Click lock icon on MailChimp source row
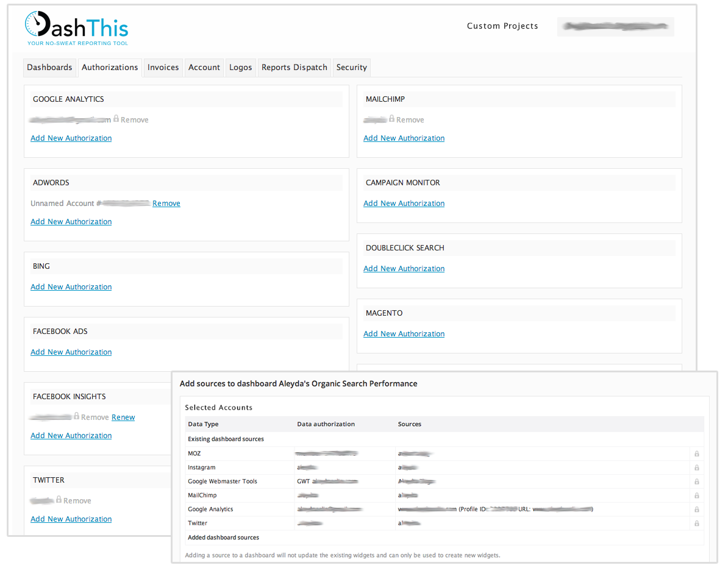 point(697,495)
